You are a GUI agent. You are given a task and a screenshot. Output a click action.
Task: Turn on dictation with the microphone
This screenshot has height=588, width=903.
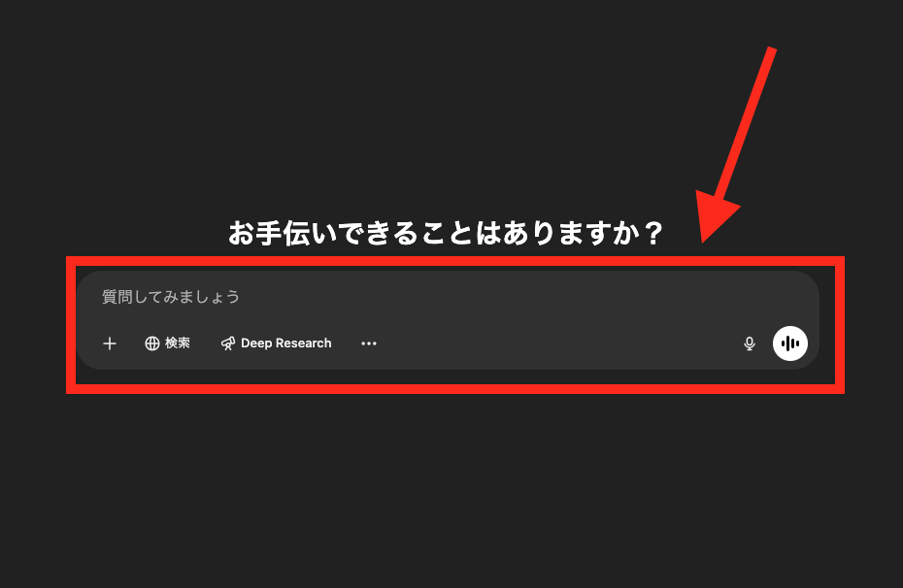coord(749,343)
